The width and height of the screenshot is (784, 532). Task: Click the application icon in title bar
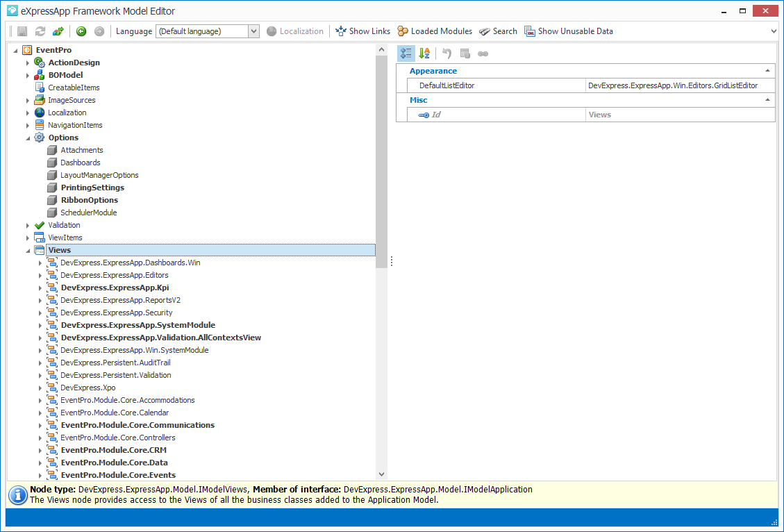(x=12, y=10)
